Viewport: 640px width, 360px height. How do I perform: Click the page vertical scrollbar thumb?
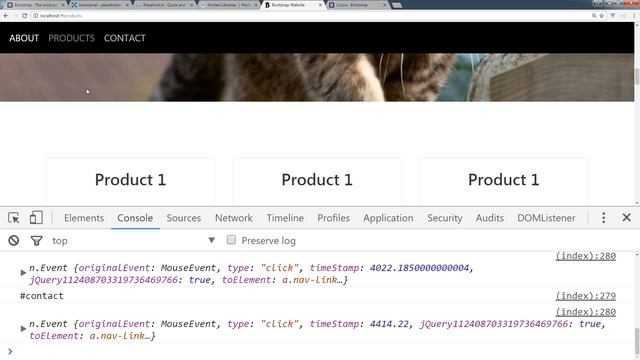coord(637,77)
